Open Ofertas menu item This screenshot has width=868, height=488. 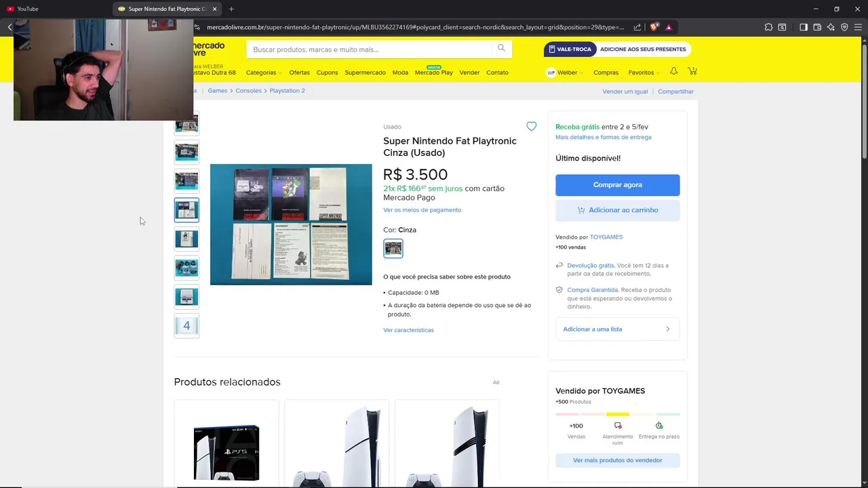(x=299, y=73)
